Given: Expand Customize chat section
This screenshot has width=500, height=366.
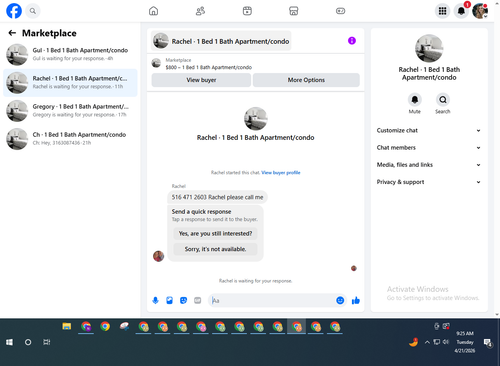Looking at the screenshot, I should point(429,130).
